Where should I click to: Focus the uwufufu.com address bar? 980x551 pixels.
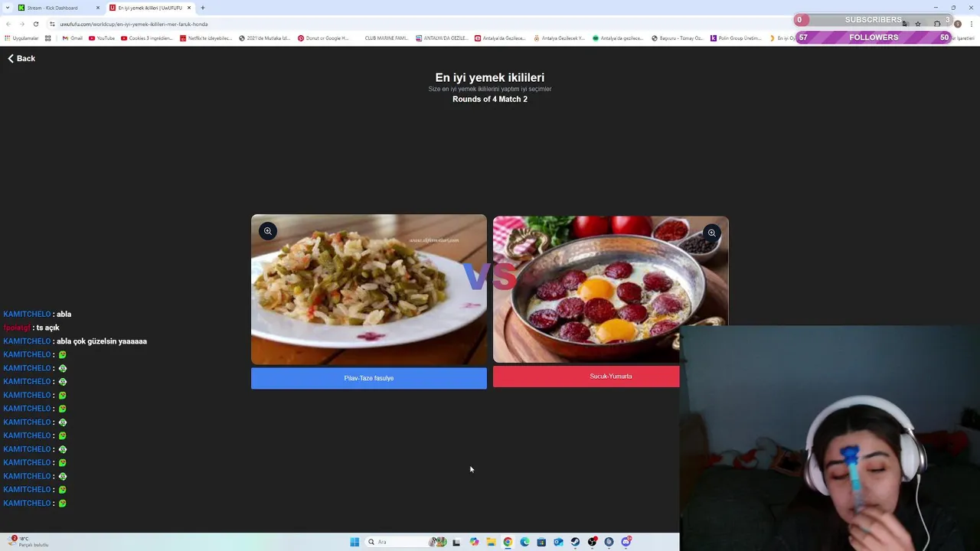pos(459,24)
